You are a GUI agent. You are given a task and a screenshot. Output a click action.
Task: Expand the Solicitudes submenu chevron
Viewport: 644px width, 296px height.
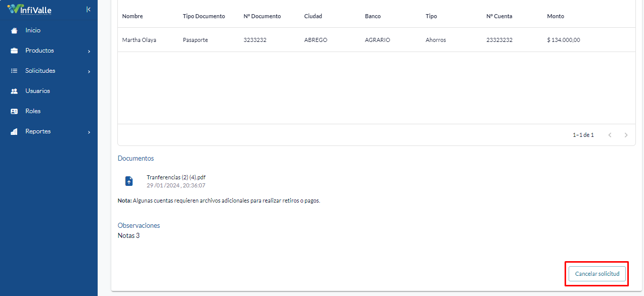(89, 71)
